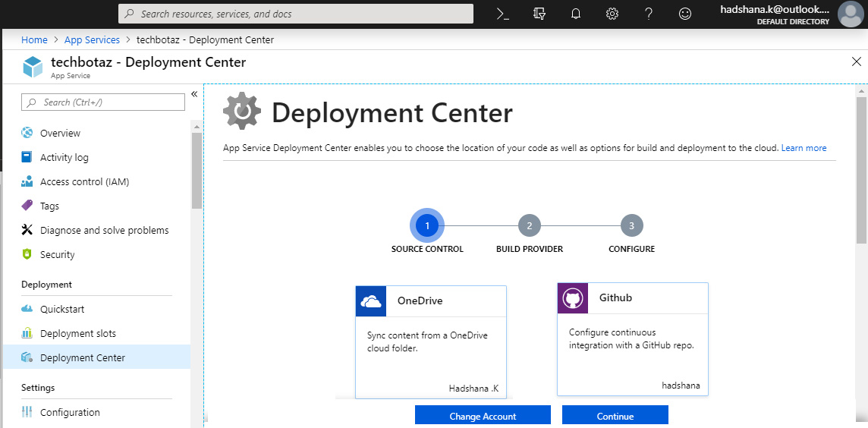This screenshot has height=428, width=868.
Task: Focus the top resource search box
Action: click(x=296, y=14)
